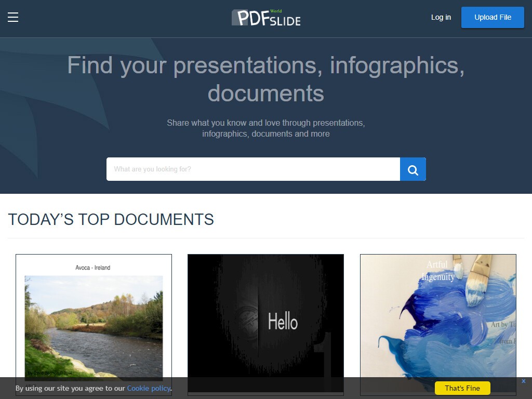Open the hamburger navigation menu

pos(13,17)
